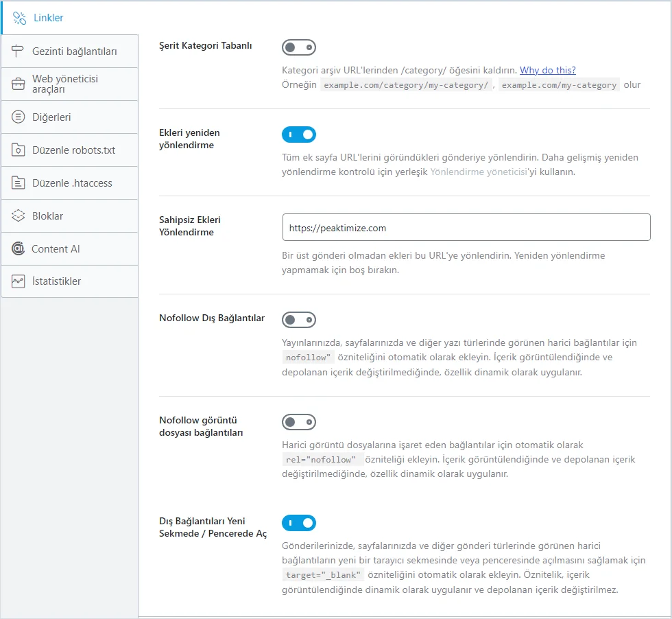Image resolution: width=672 pixels, height=619 pixels.
Task: Open the Yönlendirme yöneticisi link
Action: (x=479, y=172)
